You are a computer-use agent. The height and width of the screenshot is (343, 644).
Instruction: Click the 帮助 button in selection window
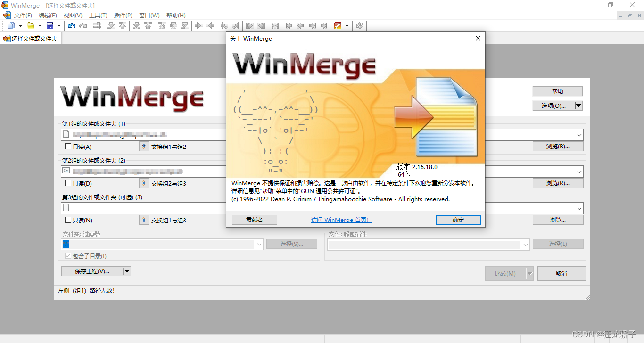(558, 91)
